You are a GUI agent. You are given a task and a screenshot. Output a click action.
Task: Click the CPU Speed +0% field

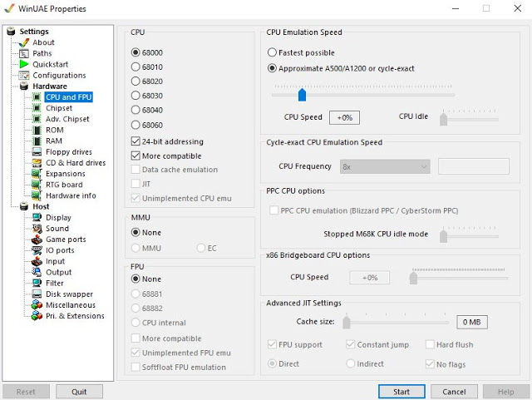[344, 117]
